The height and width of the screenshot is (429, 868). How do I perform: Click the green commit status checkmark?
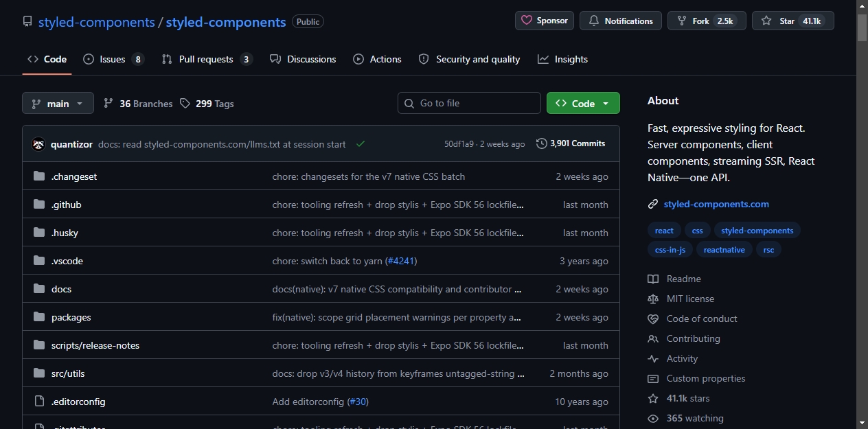pos(361,144)
